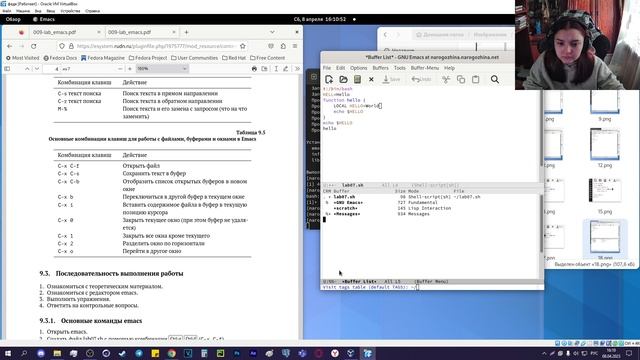640x360 pixels.
Task: Click the Cut scissors icon in Emacs
Action: (446, 79)
